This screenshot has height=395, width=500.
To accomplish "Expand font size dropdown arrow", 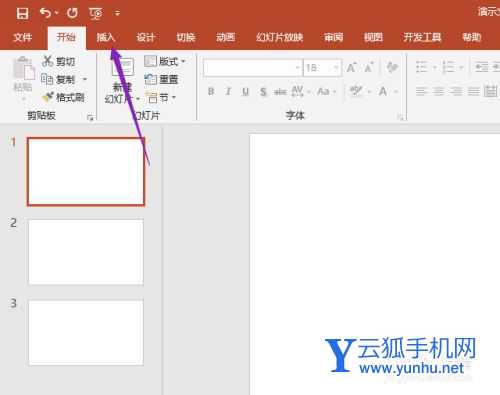I will pos(336,68).
